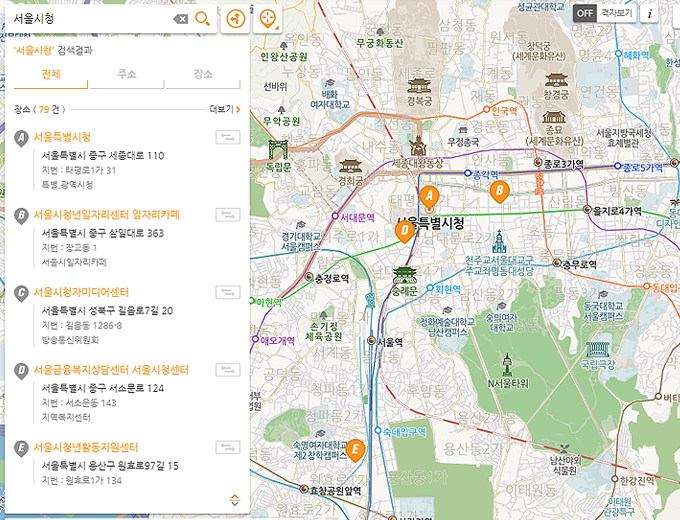
Task: Collapse the results panel with bottom arrows
Action: pos(235,500)
